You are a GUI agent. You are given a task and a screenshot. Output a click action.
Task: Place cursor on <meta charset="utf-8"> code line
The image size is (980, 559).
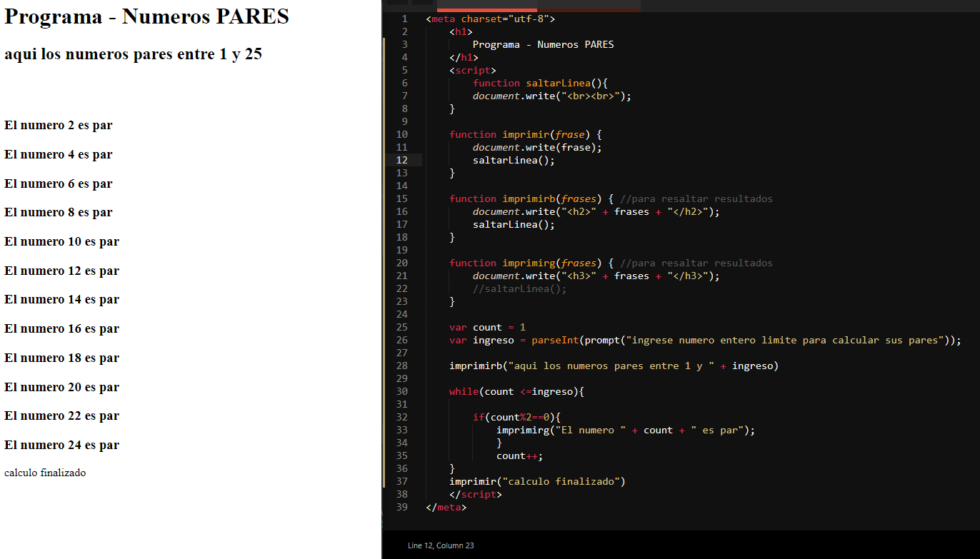490,19
